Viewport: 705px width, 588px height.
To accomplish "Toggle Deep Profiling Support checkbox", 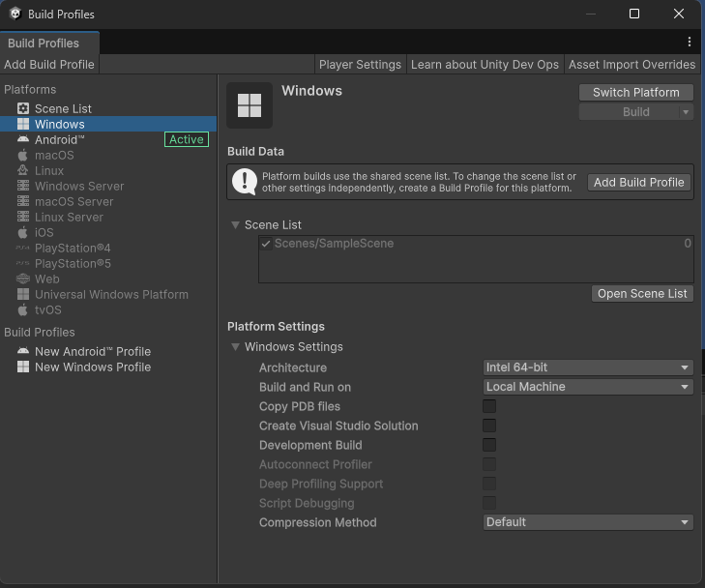I will pyautogui.click(x=489, y=484).
